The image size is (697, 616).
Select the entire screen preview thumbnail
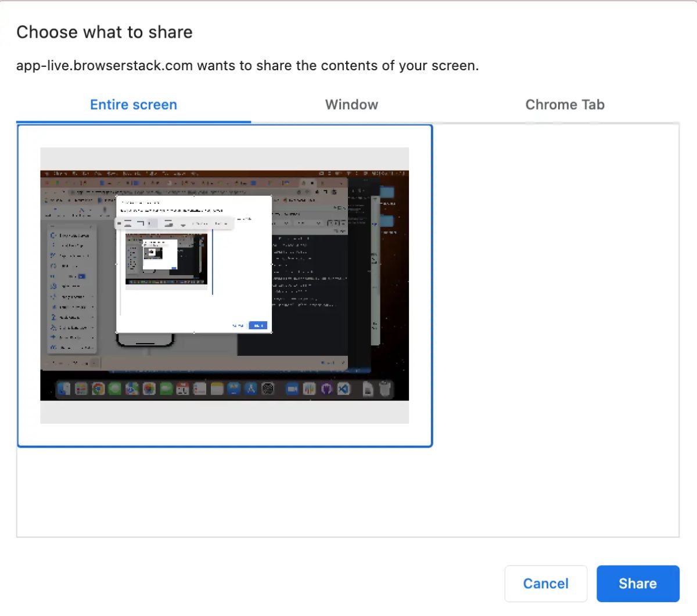point(225,286)
